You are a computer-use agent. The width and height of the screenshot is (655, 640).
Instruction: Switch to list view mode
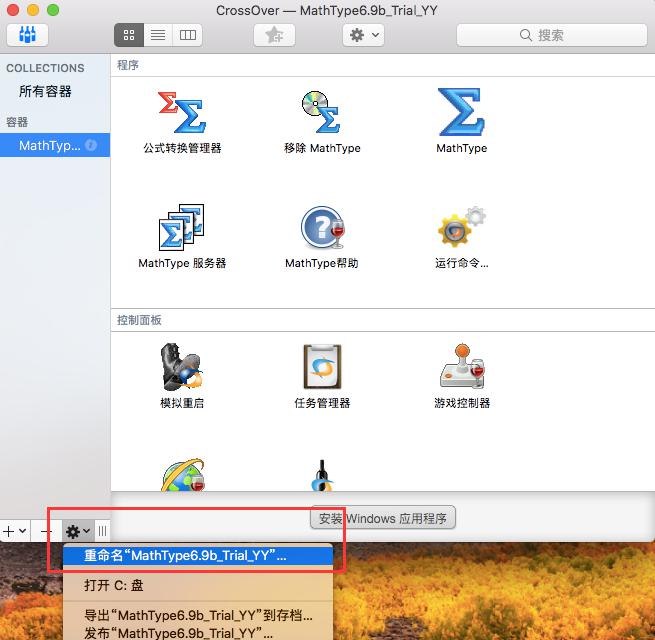157,35
